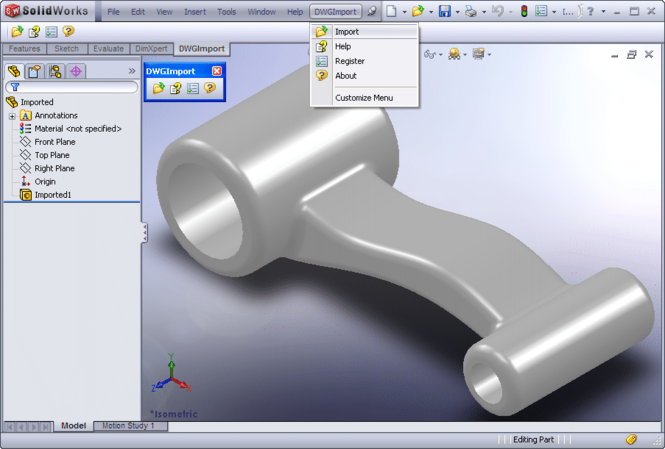Click the Rebuild traffic light icon
The image size is (665, 449).
click(x=524, y=11)
